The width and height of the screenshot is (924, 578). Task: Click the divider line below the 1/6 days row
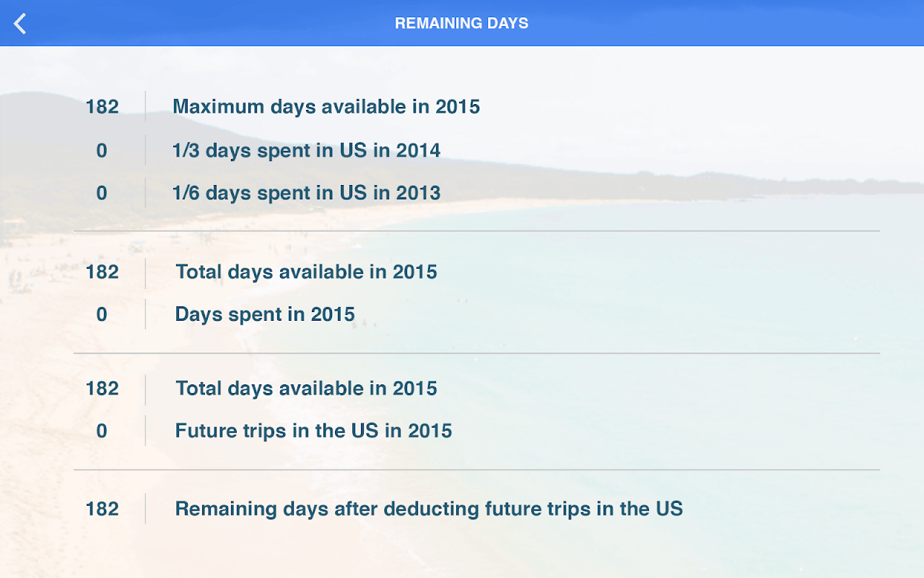pos(476,231)
